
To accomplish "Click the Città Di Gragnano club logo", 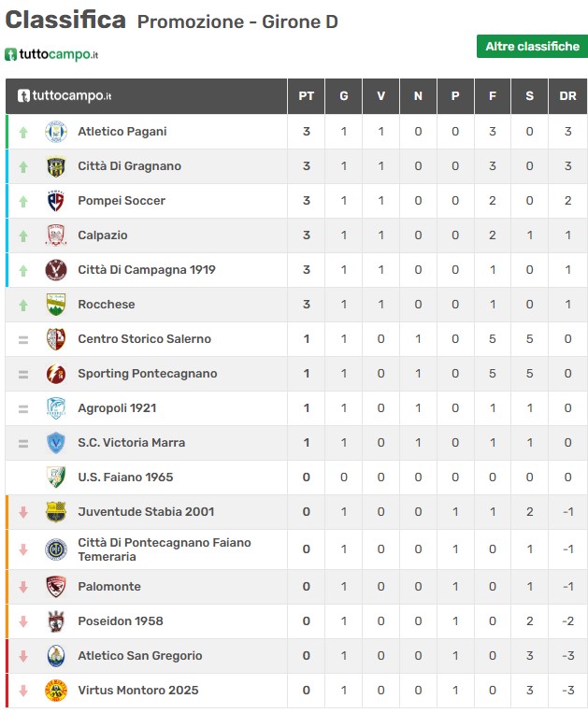I will pyautogui.click(x=56, y=166).
